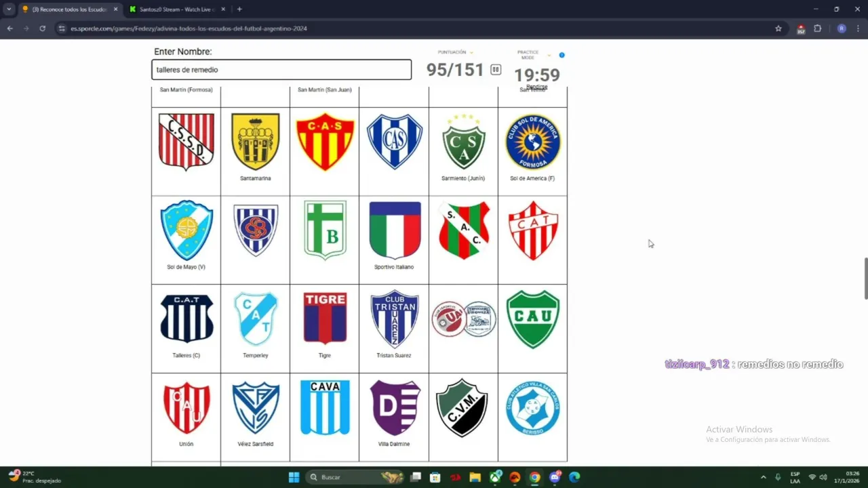
Task: Click the Temperley light-blue crest
Action: coord(256,319)
